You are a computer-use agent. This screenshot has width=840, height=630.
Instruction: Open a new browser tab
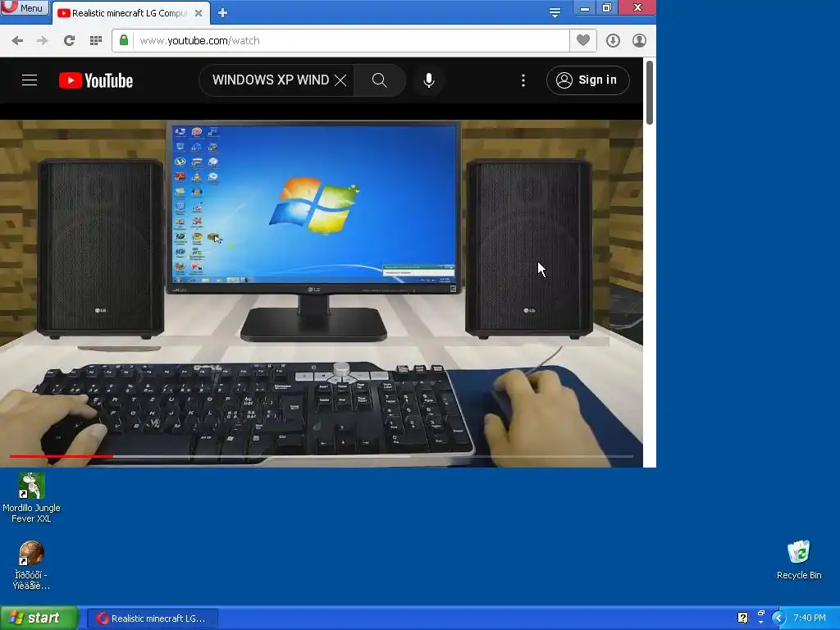coord(222,13)
